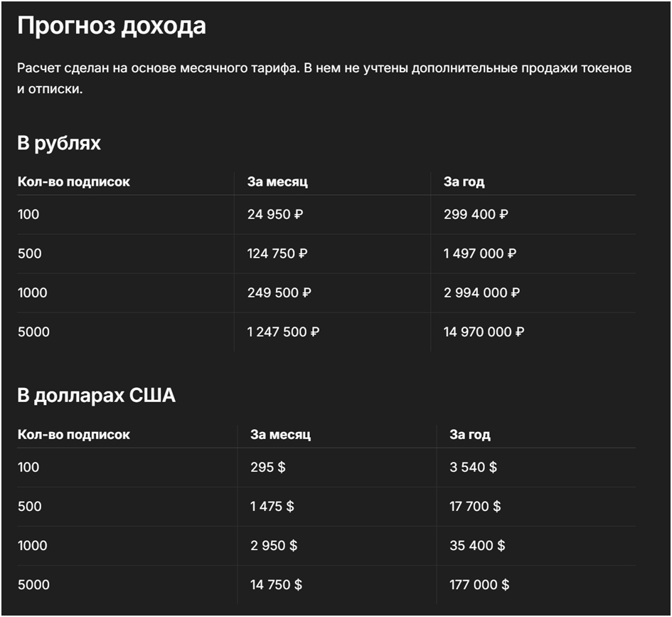Click the 1 475 $ value

272,506
